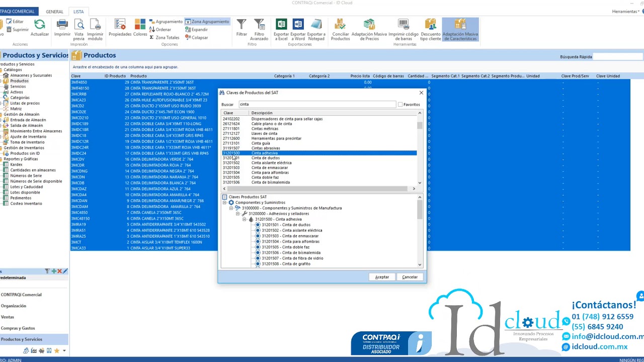This screenshot has height=362, width=644.
Task: Click Colapsar in the Opciones group
Action: coord(196,38)
